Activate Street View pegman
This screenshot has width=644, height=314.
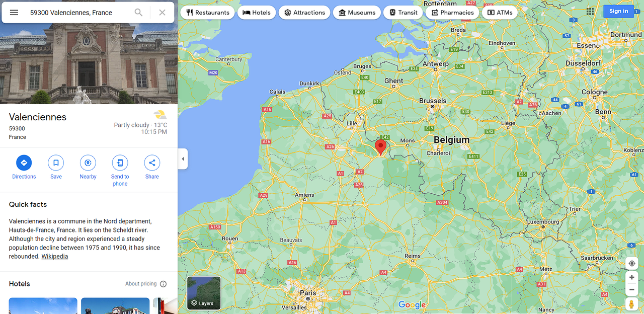pyautogui.click(x=632, y=304)
